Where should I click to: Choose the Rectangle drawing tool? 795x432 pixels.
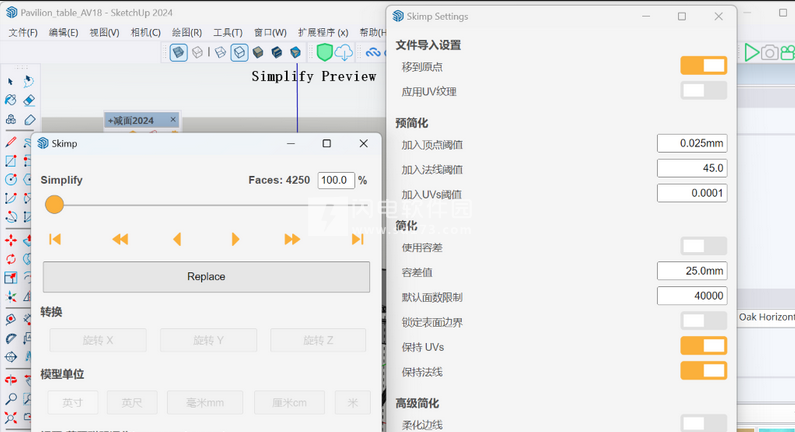[x=11, y=161]
